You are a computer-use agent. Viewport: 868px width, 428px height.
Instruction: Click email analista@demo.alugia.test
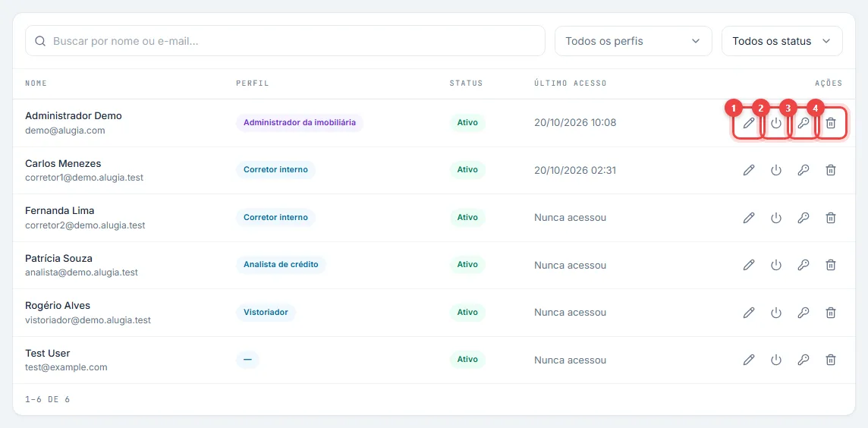81,272
